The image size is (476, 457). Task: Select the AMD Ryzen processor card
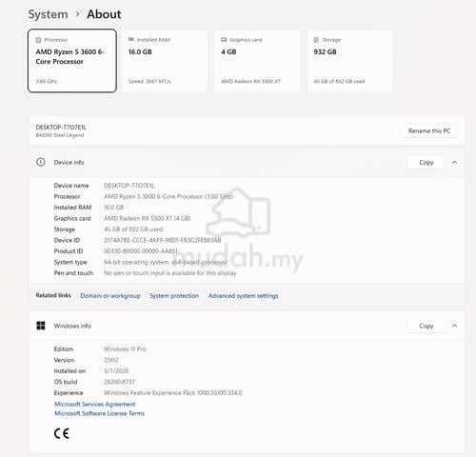click(x=72, y=61)
